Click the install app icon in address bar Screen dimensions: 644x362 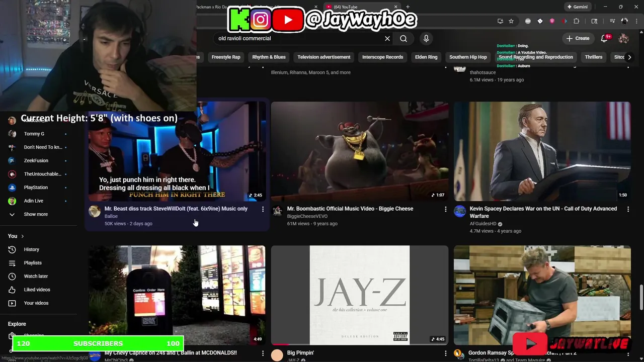500,21
